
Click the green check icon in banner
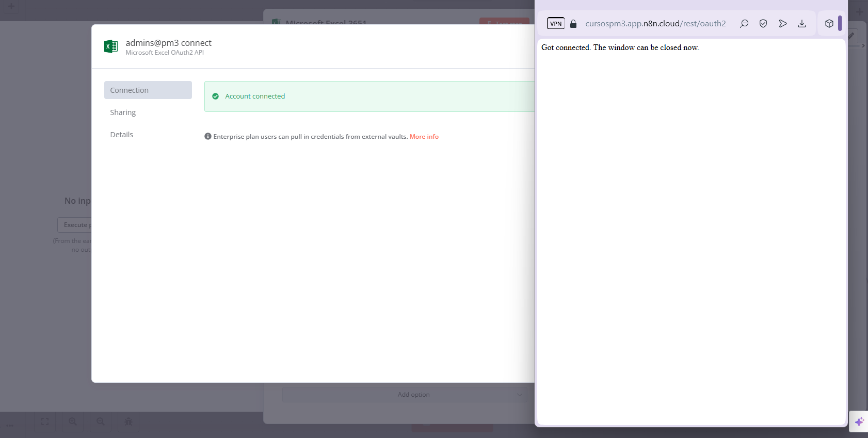[x=216, y=96]
